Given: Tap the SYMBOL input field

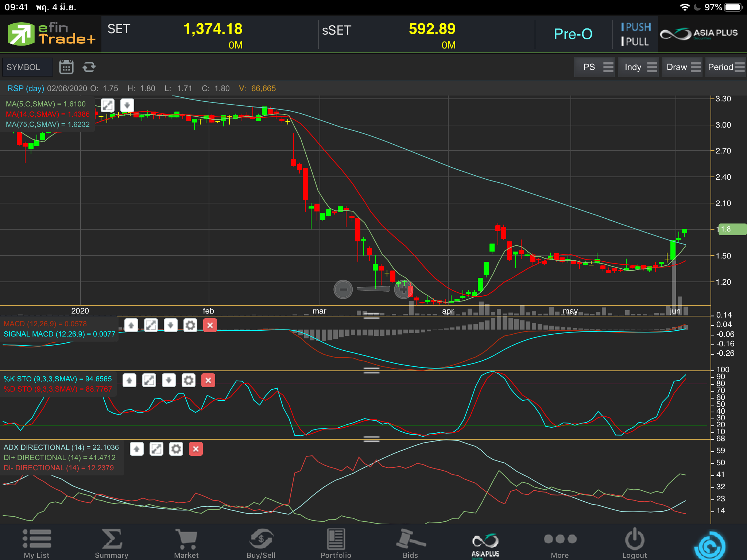Looking at the screenshot, I should click(28, 67).
